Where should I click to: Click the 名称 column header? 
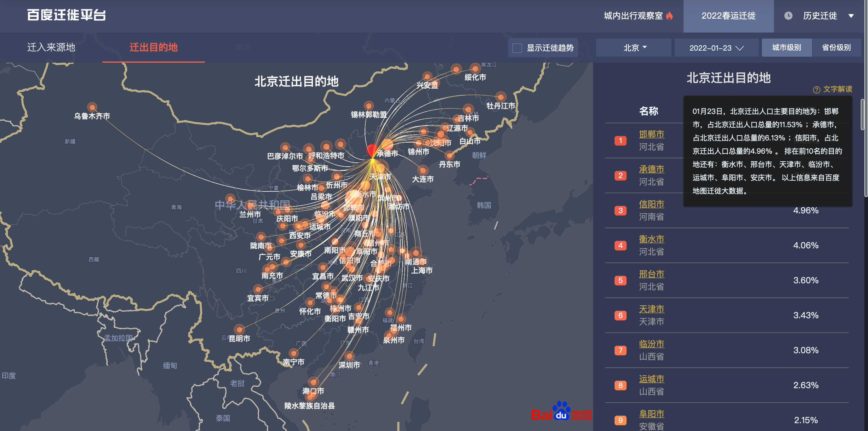pyautogui.click(x=649, y=111)
